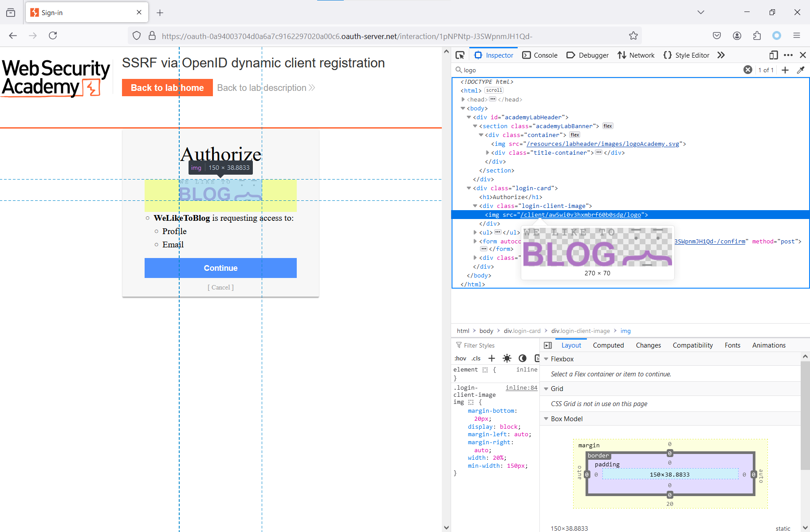The image size is (810, 532).
Task: Toggle dark color scheme simulation
Action: click(x=523, y=358)
